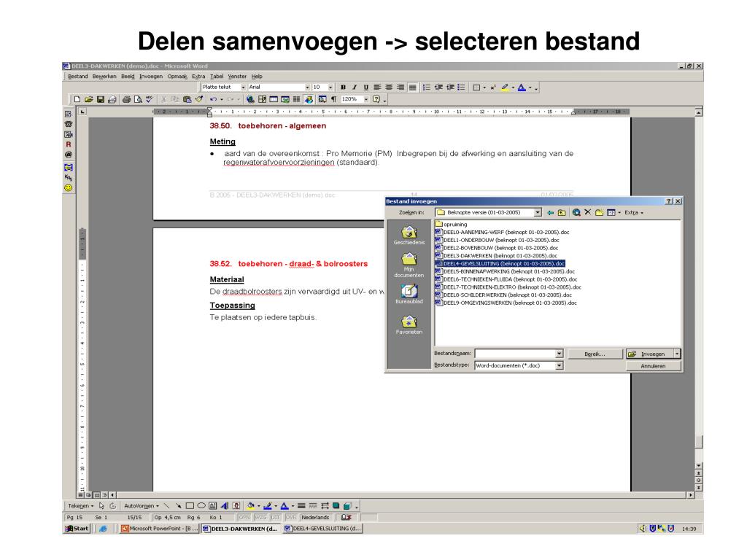
Task: Open the Bestandstype dropdown
Action: 560,366
